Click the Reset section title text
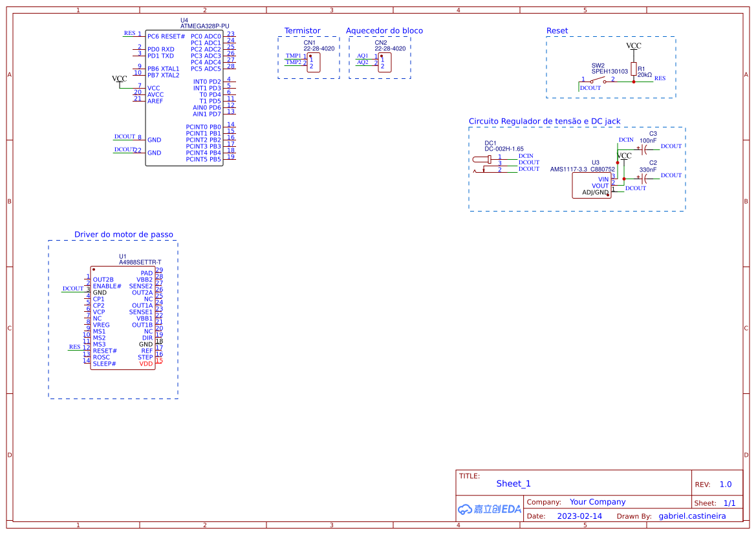Image resolution: width=756 pixels, height=535 pixels. click(x=556, y=30)
